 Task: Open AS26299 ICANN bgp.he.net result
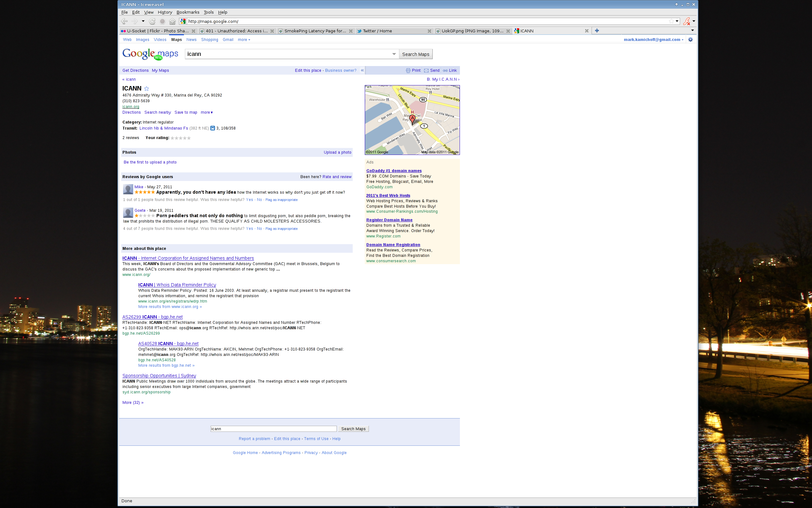(153, 317)
